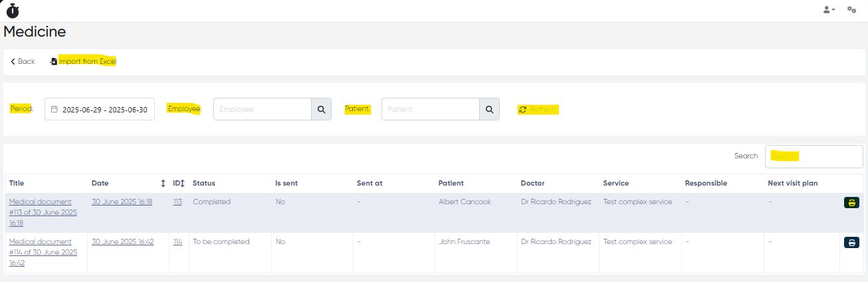Sort the table by Date column

pyautogui.click(x=163, y=184)
